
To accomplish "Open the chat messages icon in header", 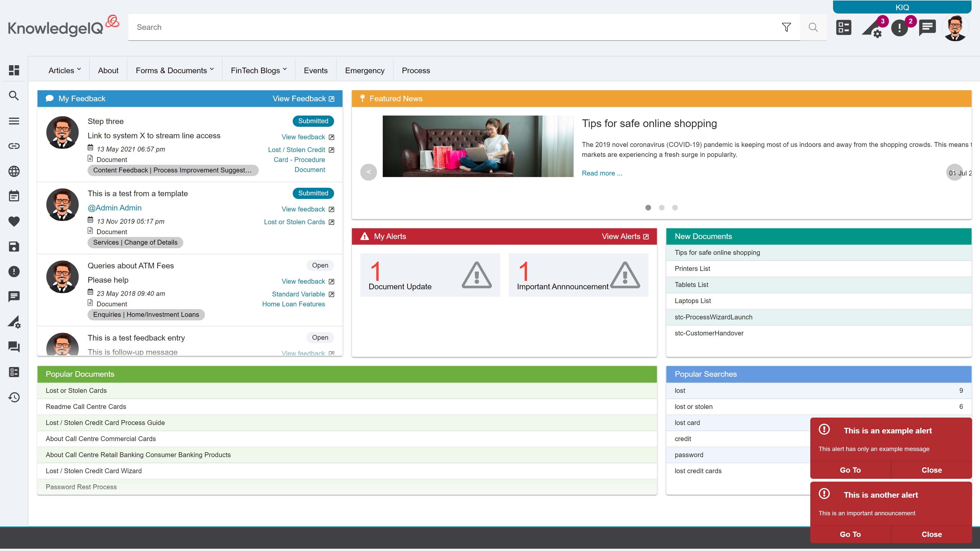I will click(927, 28).
